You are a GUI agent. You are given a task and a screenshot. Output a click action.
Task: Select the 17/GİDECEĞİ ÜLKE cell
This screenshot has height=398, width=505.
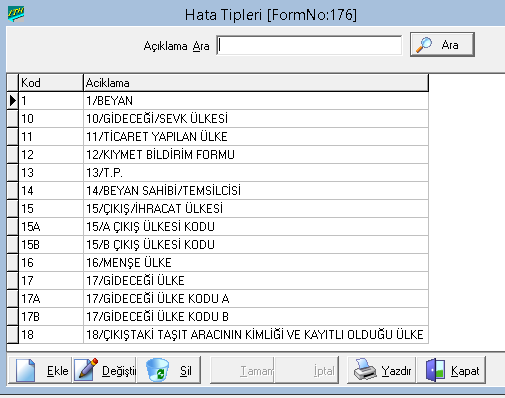click(256, 281)
